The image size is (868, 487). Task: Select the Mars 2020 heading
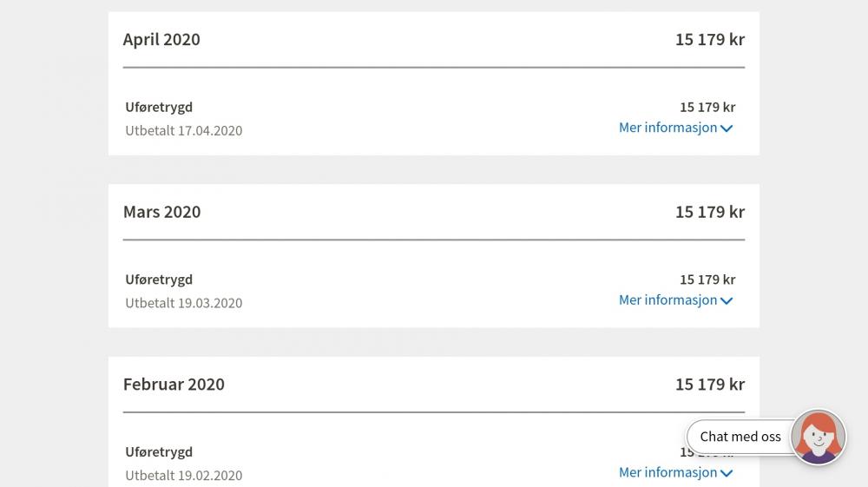click(161, 212)
